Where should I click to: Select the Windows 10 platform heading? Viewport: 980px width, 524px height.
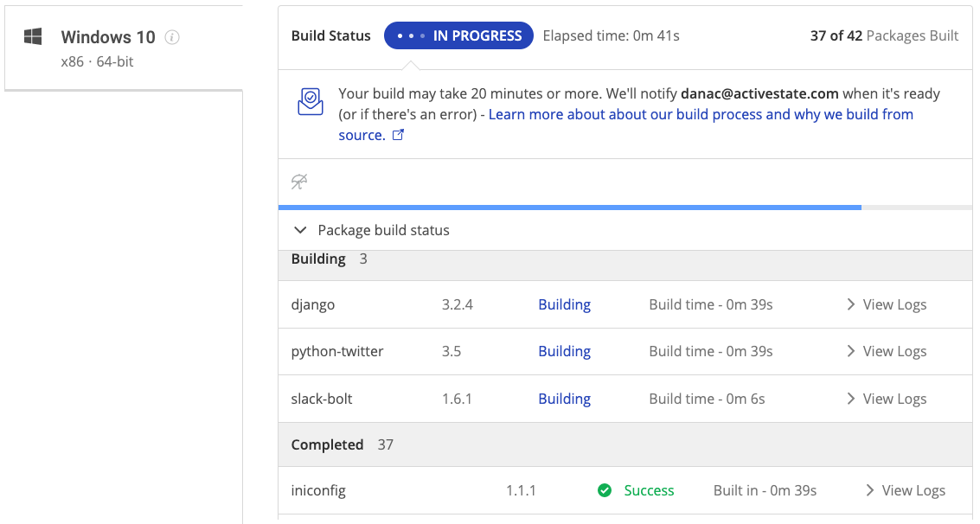pyautogui.click(x=108, y=37)
